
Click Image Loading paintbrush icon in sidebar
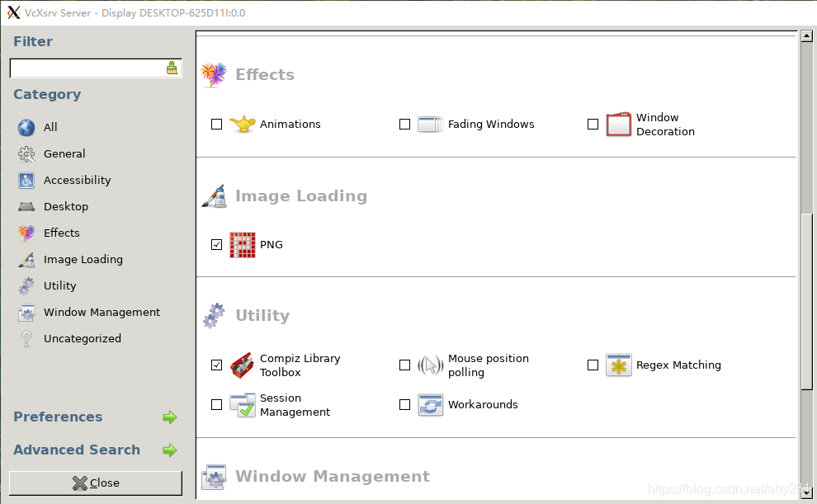[x=26, y=259]
